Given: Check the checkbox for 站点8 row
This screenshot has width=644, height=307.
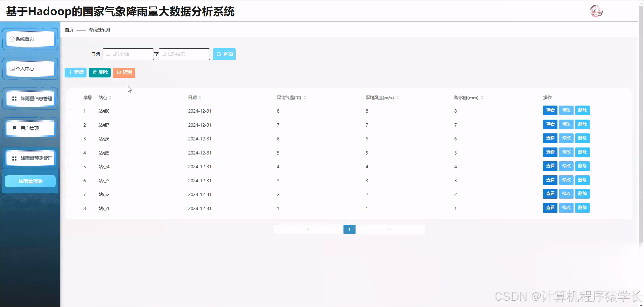Looking at the screenshot, I should point(70,111).
